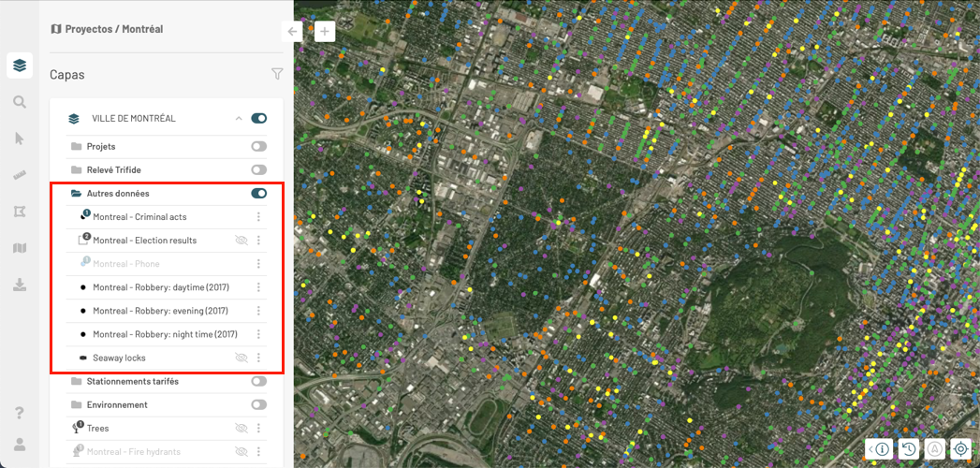Open the map information button
Image resolution: width=980 pixels, height=468 pixels.
coord(882,449)
